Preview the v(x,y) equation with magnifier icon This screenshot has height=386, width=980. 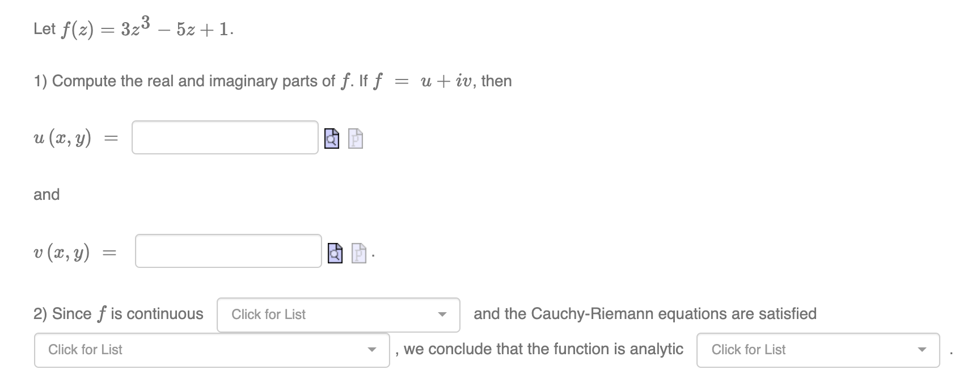pos(335,254)
